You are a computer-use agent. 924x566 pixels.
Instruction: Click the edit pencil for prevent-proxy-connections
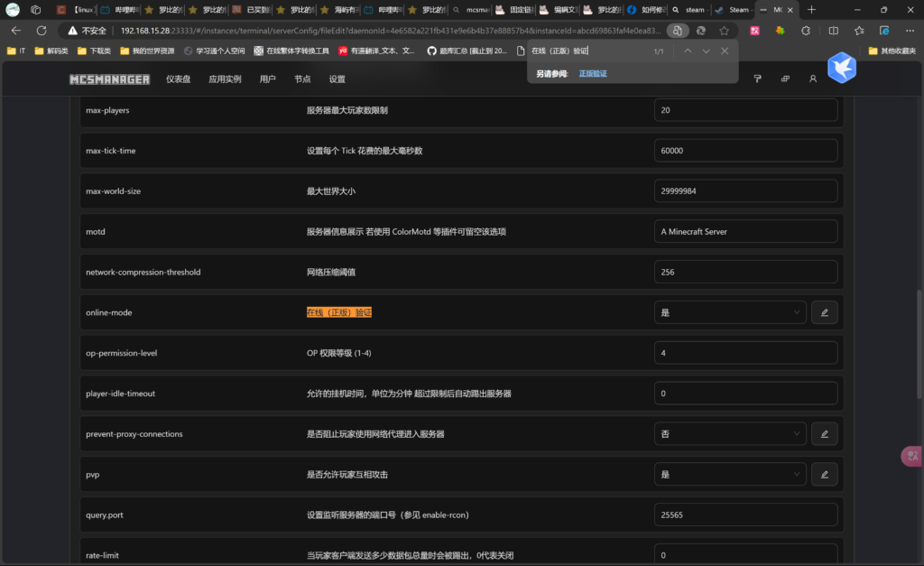(824, 434)
